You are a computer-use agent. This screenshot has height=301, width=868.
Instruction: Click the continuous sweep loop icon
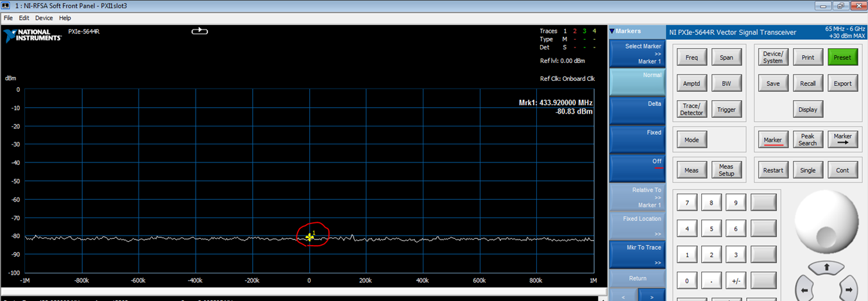pos(200,31)
